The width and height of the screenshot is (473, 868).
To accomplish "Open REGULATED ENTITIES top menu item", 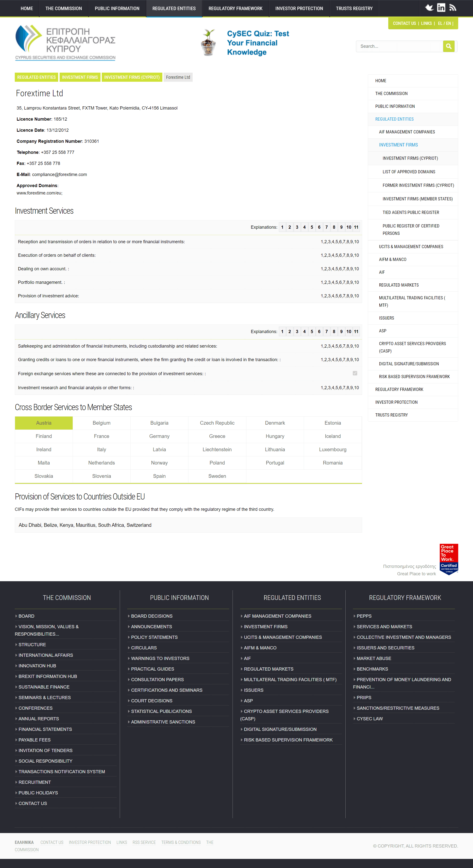I will (174, 8).
